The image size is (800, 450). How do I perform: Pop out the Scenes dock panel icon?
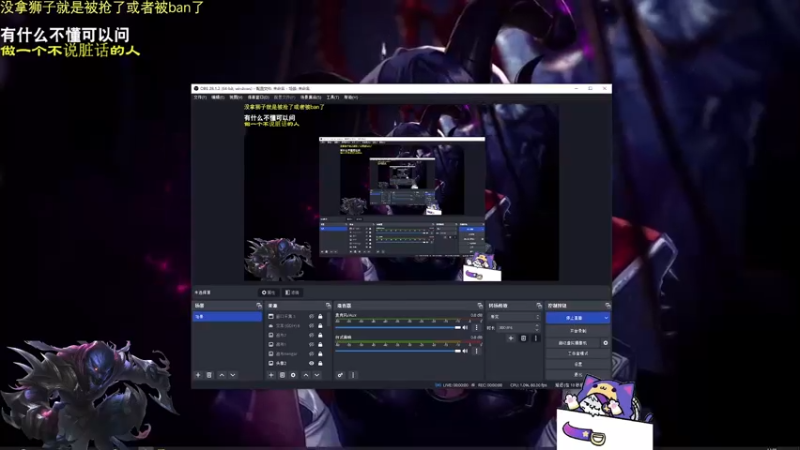(259, 306)
